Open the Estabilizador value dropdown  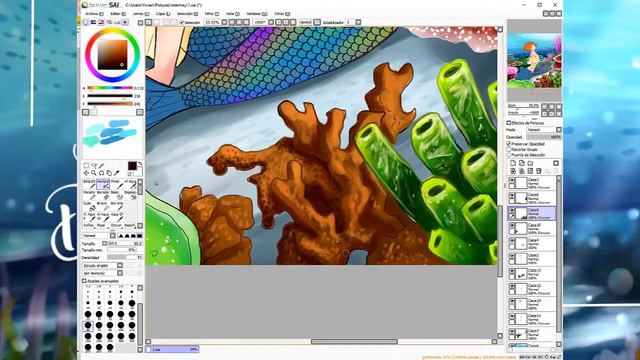pyautogui.click(x=358, y=22)
